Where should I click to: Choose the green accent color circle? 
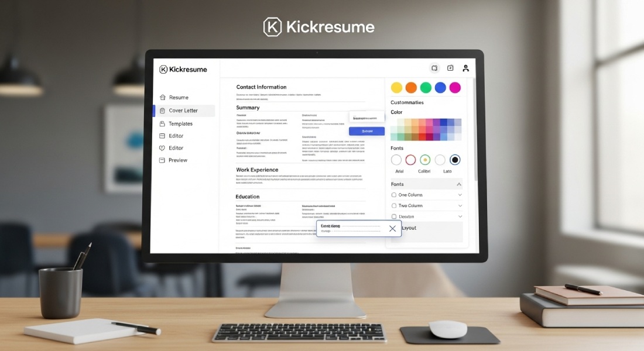point(426,87)
